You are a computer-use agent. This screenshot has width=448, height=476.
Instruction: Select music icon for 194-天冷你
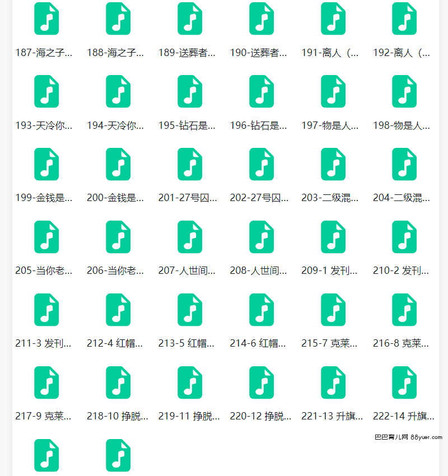(x=118, y=91)
